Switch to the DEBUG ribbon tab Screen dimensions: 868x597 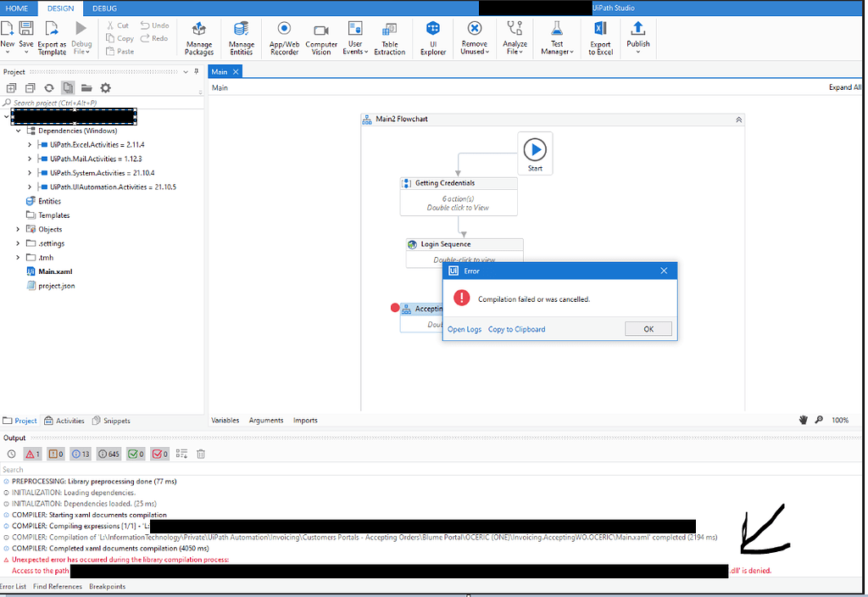[x=103, y=8]
